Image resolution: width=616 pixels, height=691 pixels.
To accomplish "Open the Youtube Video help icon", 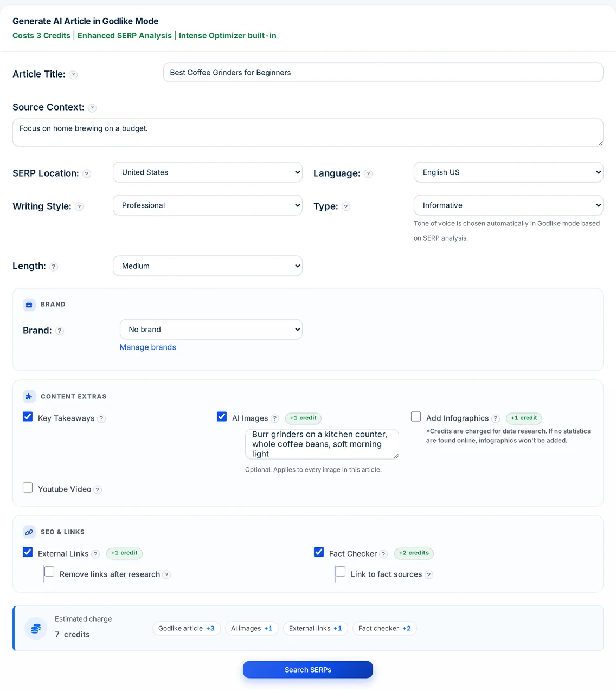I will (x=98, y=490).
